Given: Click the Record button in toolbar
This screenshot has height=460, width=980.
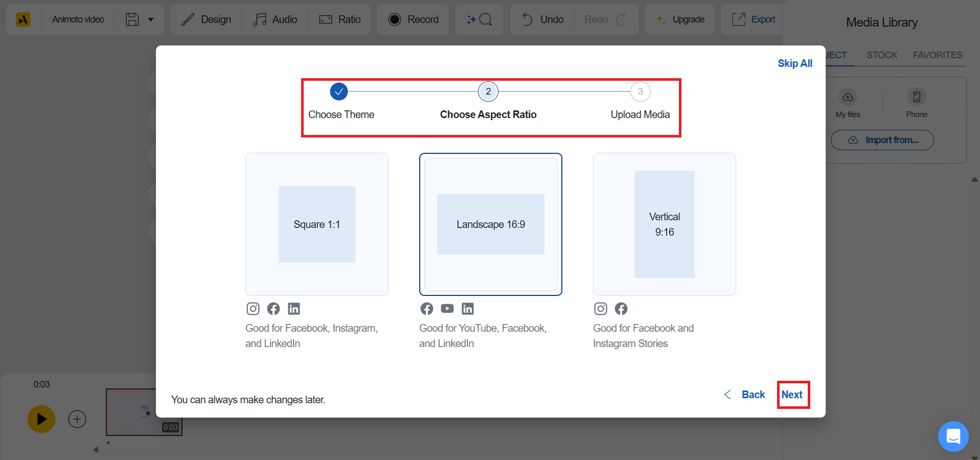Looking at the screenshot, I should tap(413, 19).
